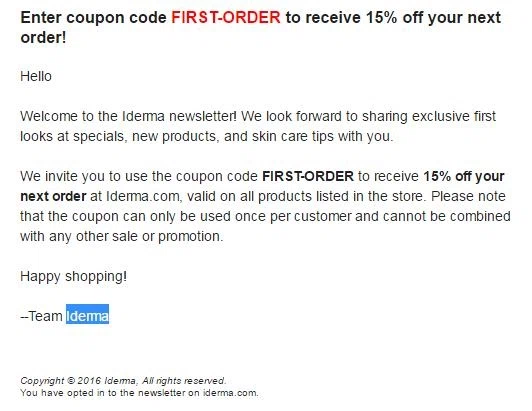The image size is (532, 411).
Task: Click the word "order!" in the heading
Action: tap(43, 37)
